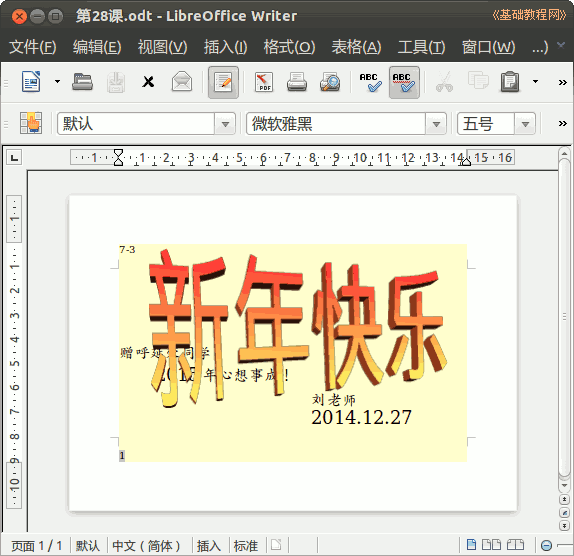
Task: Expand the paragraph style dropdown showing 默认
Action: pyautogui.click(x=225, y=124)
